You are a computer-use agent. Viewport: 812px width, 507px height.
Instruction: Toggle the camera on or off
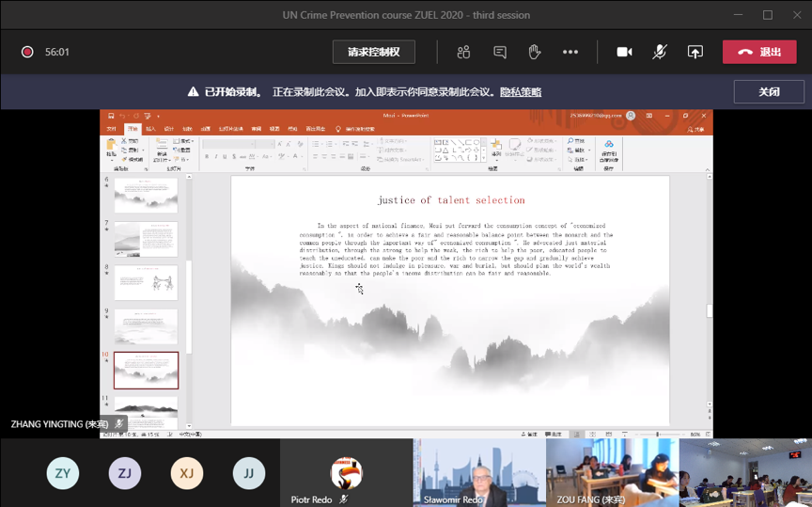[624, 52]
